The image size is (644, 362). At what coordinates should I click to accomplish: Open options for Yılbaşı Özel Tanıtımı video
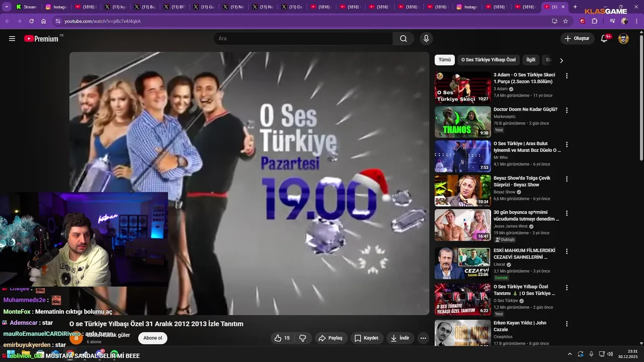click(x=567, y=288)
